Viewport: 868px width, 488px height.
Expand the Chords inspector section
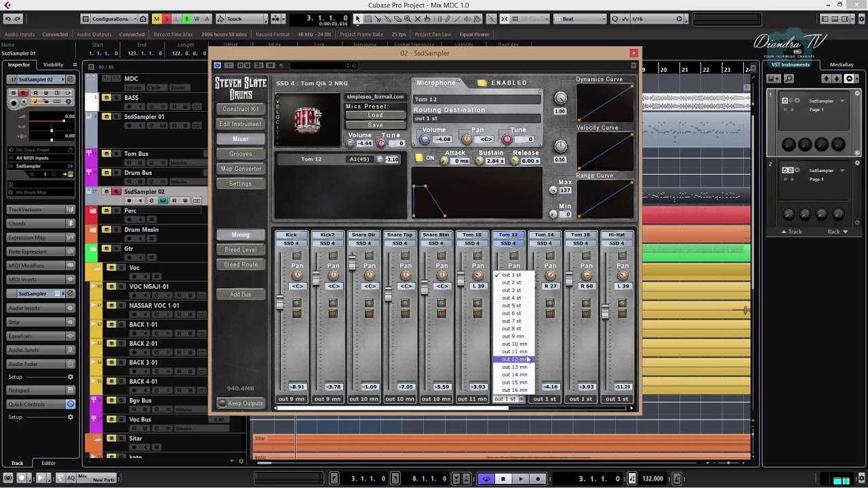tap(39, 224)
